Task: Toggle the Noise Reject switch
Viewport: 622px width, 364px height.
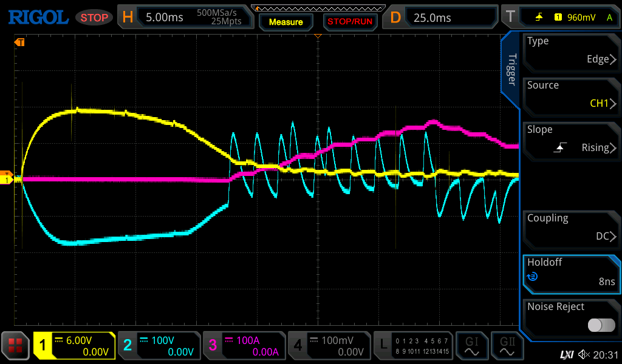Action: coord(601,325)
